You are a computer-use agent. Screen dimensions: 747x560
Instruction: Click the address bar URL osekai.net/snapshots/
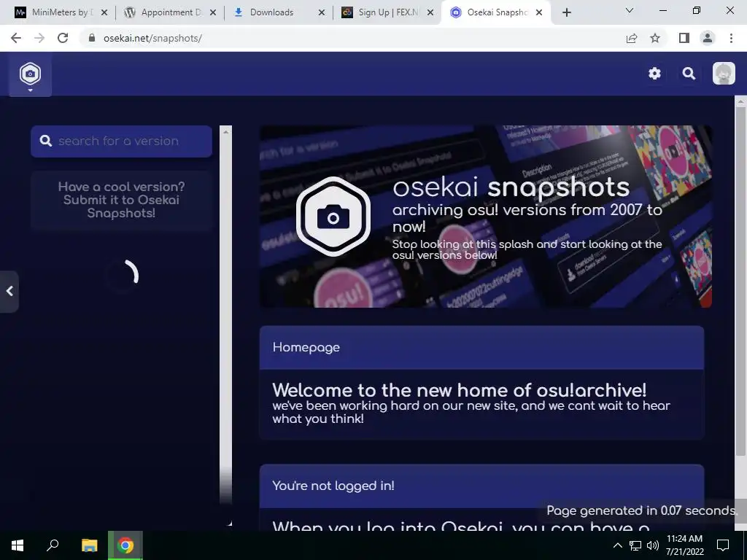coord(152,38)
